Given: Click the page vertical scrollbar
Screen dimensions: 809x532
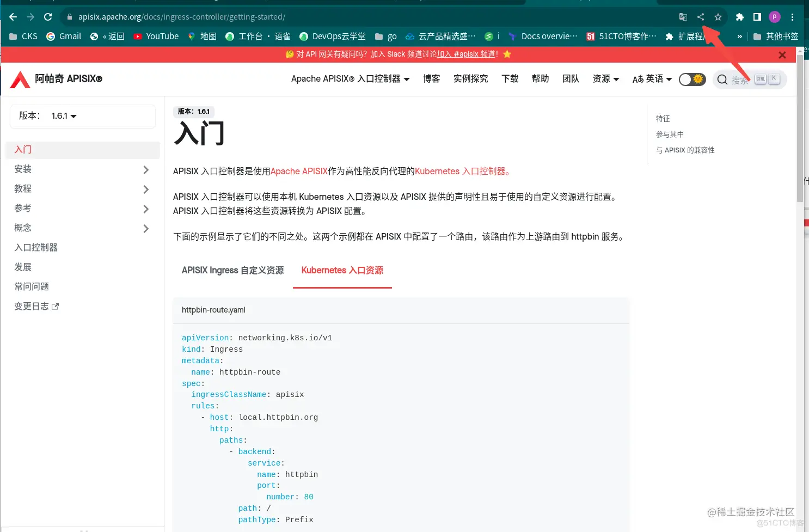Looking at the screenshot, I should [800, 129].
